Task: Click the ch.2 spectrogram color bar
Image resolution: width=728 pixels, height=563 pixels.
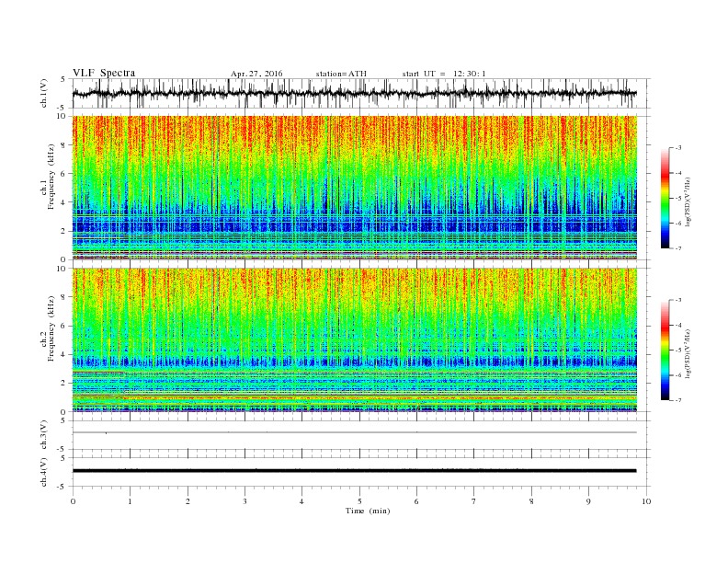Action: coord(665,350)
